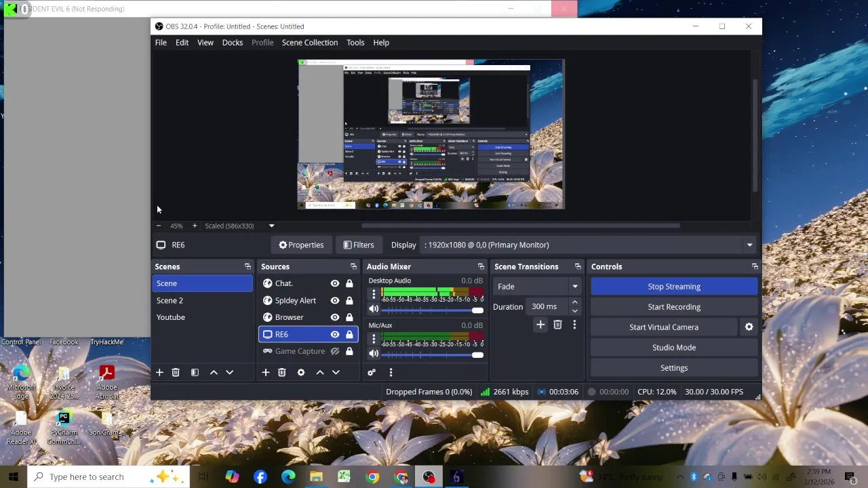Viewport: 868px width, 488px height.
Task: Open source Properties button above Scenes
Action: (301, 245)
